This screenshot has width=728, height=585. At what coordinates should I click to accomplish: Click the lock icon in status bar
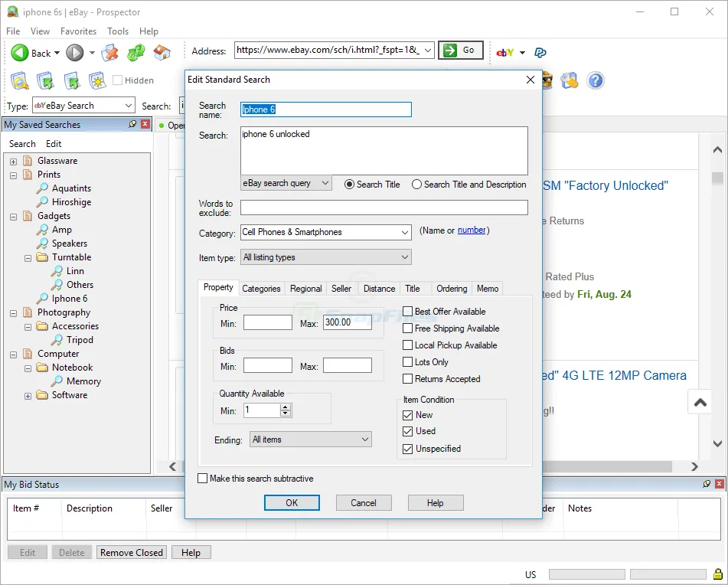coord(718,574)
